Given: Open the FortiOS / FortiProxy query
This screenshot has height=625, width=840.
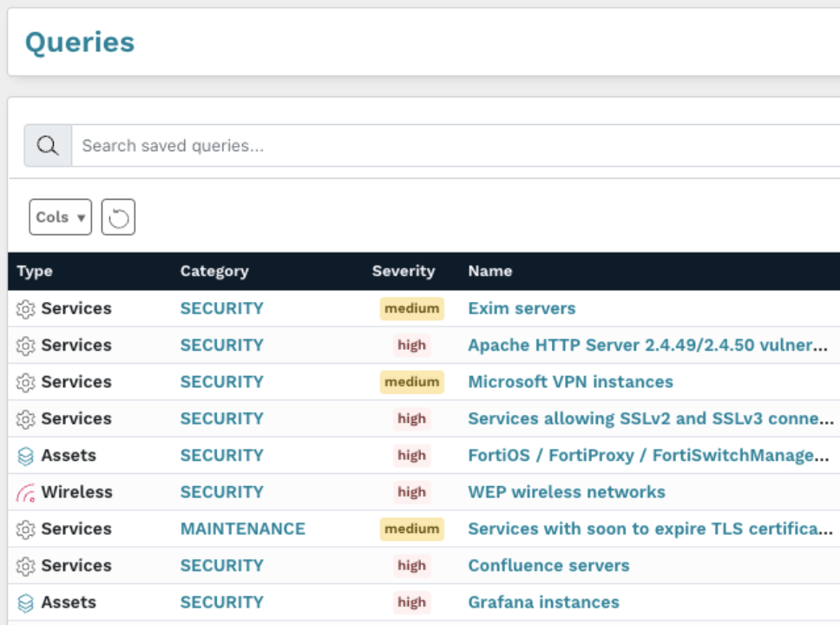Looking at the screenshot, I should pos(649,455).
